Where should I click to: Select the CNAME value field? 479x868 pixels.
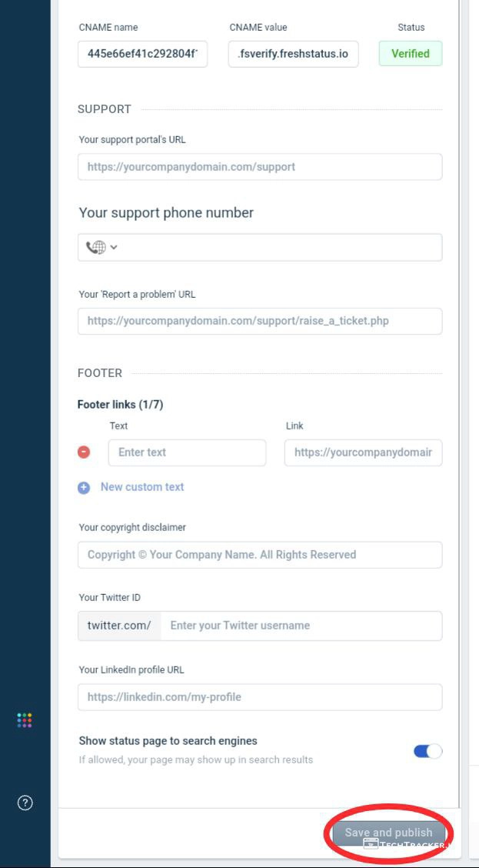click(293, 54)
